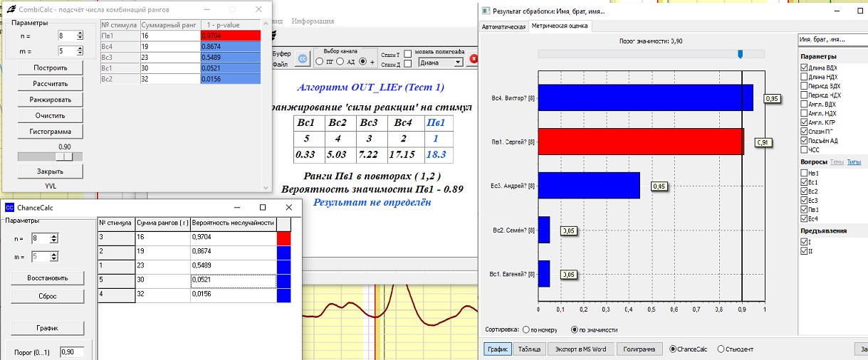Toggle the Ампл. КГР checkbox
This screenshot has width=868, height=360.
805,122
